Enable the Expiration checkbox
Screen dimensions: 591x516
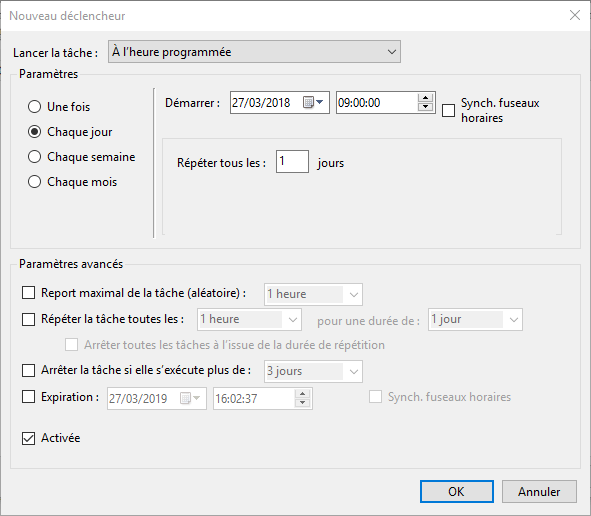[x=28, y=397]
